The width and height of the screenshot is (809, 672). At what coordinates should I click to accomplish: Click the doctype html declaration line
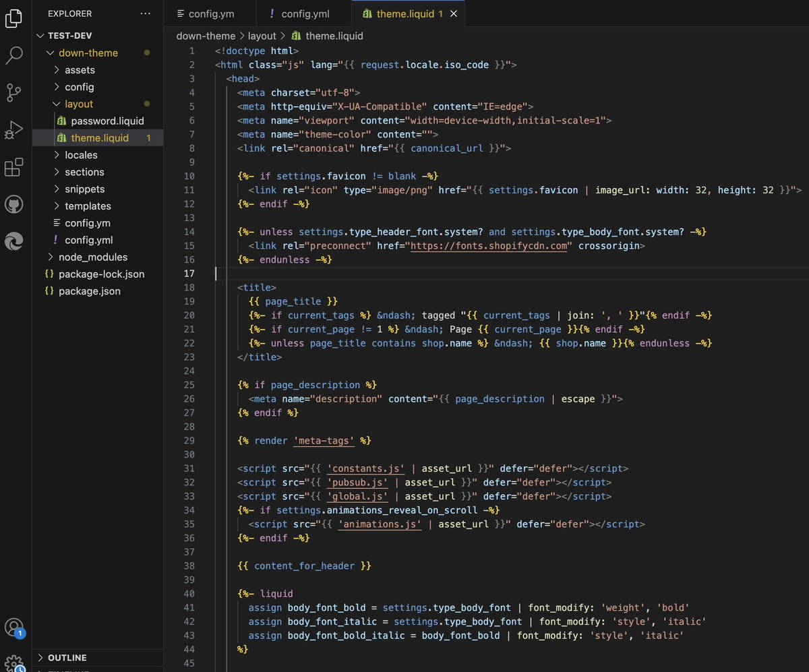[257, 51]
